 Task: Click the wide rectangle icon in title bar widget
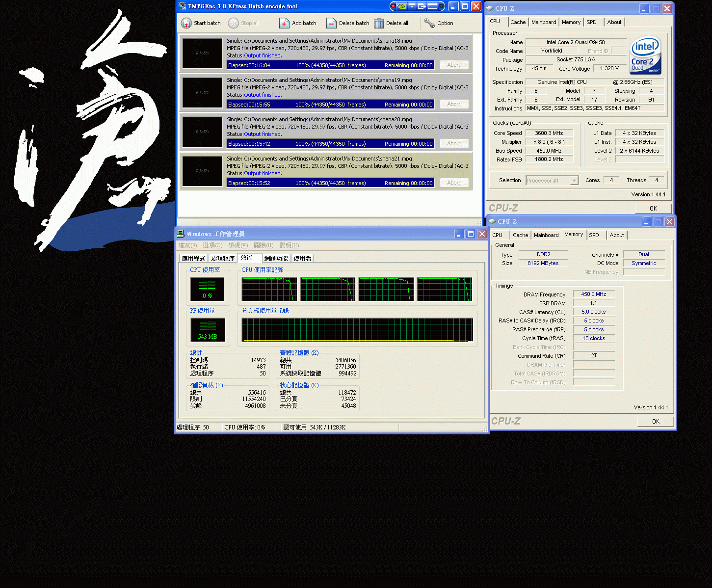pyautogui.click(x=432, y=6)
